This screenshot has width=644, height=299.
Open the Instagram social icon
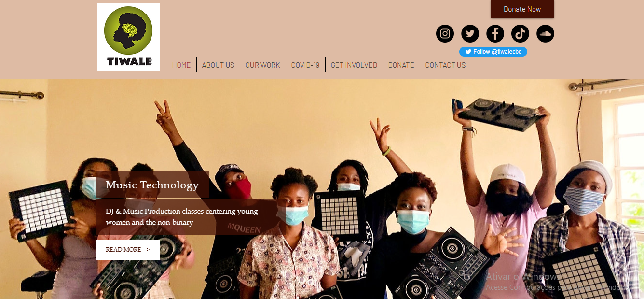coord(445,34)
